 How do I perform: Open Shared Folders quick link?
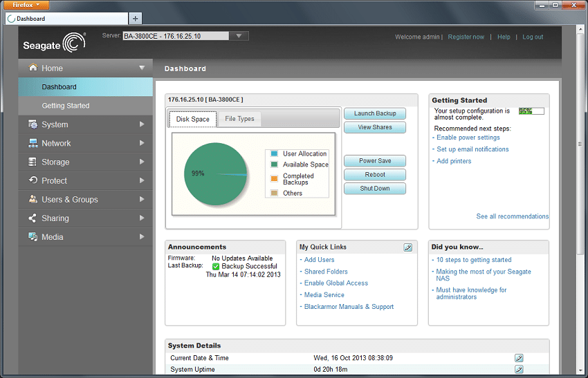[x=326, y=272]
